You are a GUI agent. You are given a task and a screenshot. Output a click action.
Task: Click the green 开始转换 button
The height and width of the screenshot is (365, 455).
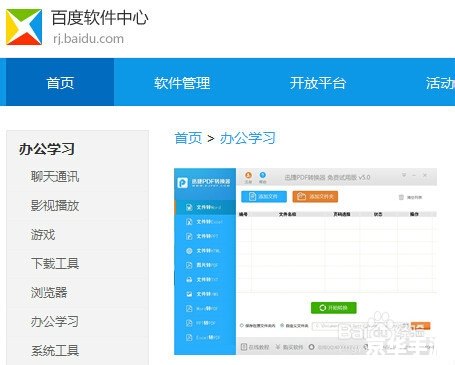tap(333, 308)
